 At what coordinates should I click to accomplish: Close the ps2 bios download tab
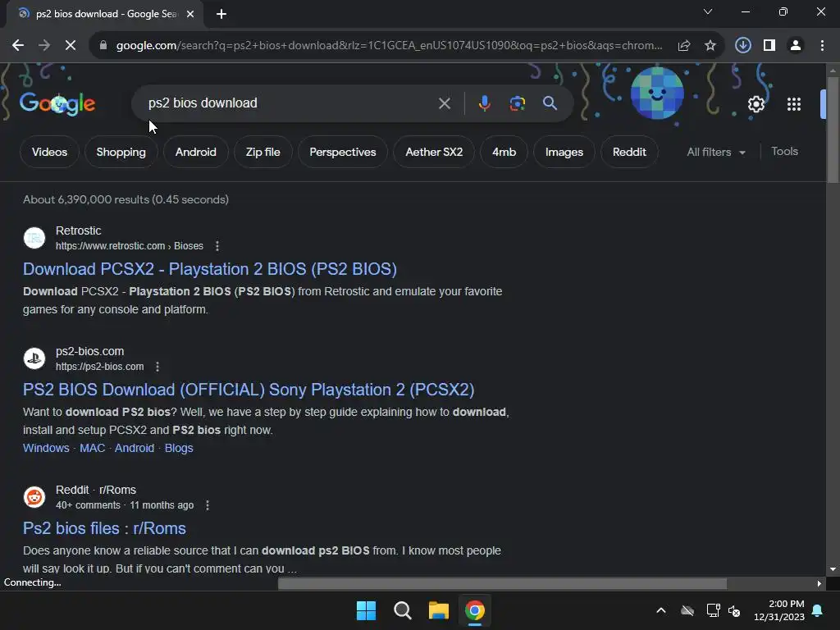190,14
